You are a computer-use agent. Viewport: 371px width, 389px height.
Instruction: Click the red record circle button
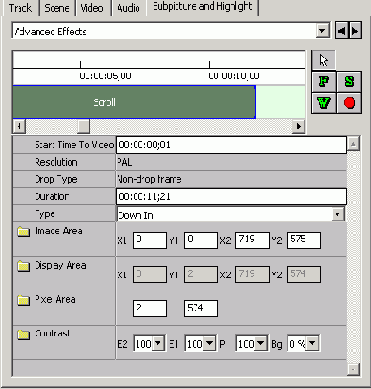tap(349, 103)
